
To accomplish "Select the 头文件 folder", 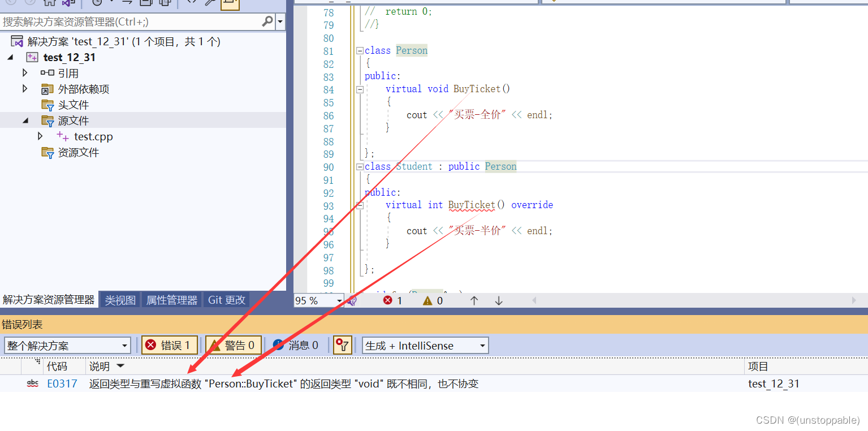I will [74, 105].
